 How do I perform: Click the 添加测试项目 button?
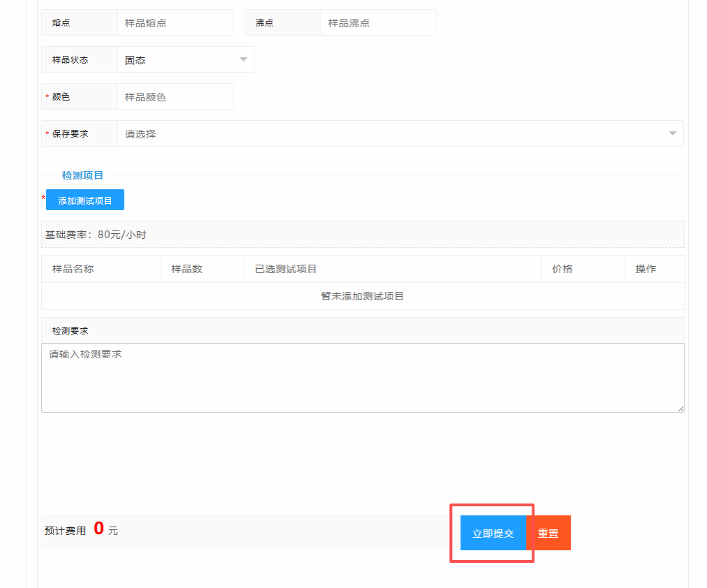[x=85, y=200]
